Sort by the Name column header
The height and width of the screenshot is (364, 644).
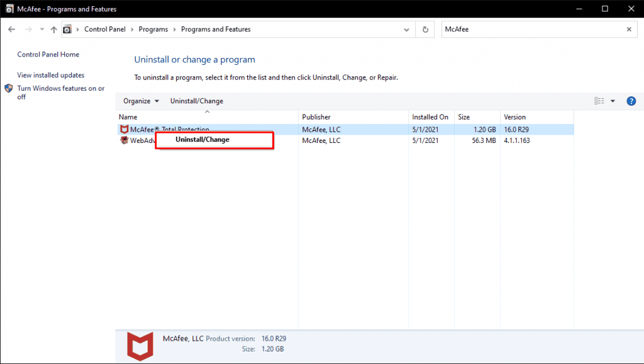(207, 117)
